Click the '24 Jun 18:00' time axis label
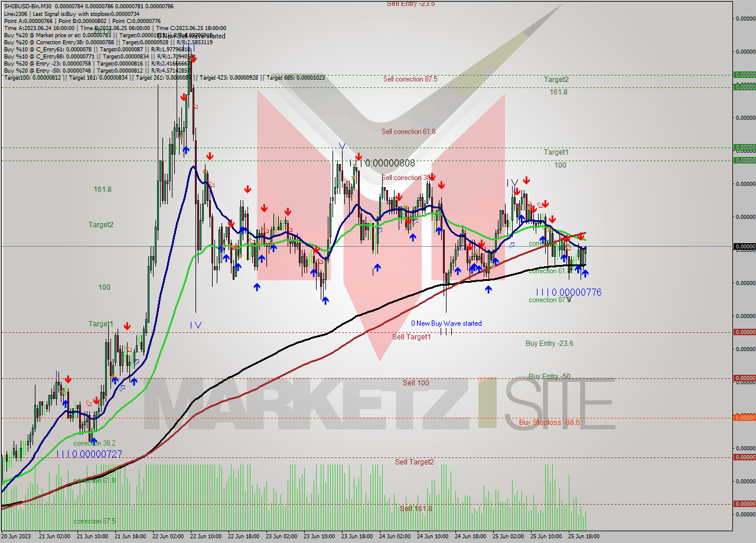 click(x=471, y=537)
